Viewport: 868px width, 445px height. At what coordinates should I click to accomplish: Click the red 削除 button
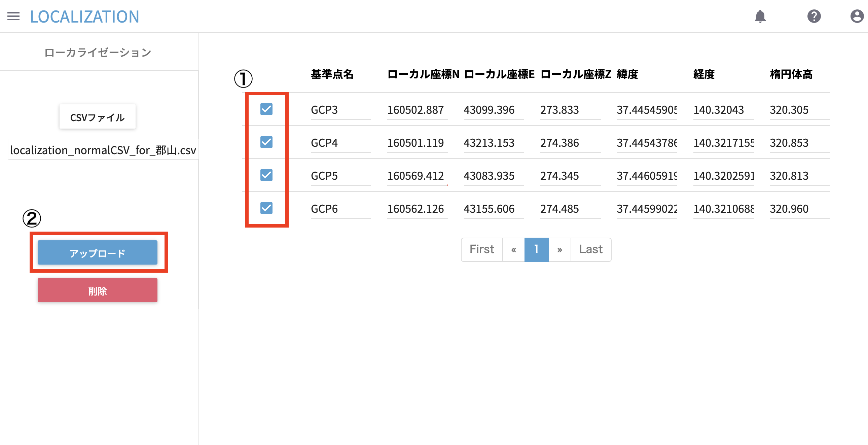click(x=97, y=290)
